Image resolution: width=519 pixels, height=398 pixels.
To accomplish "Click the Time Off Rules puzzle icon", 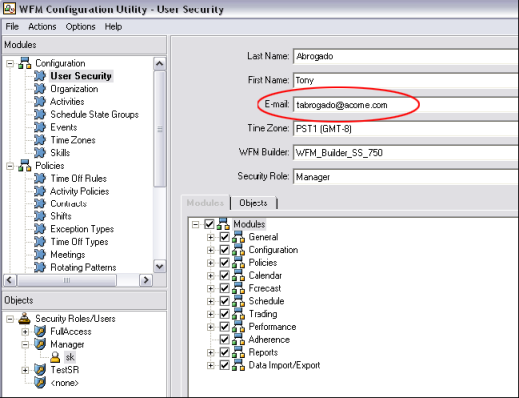I will click(40, 178).
